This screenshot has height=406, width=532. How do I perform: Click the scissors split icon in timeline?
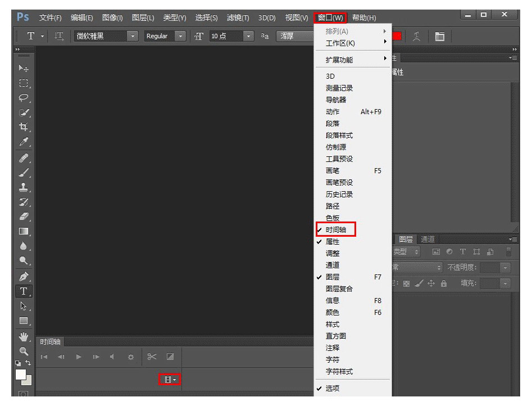pos(152,357)
